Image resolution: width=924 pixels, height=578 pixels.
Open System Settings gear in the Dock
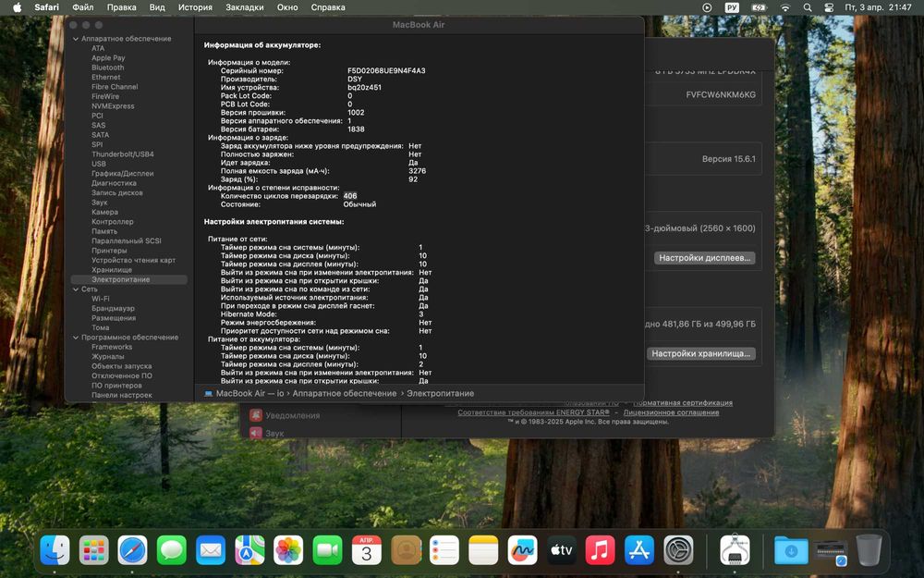(678, 550)
